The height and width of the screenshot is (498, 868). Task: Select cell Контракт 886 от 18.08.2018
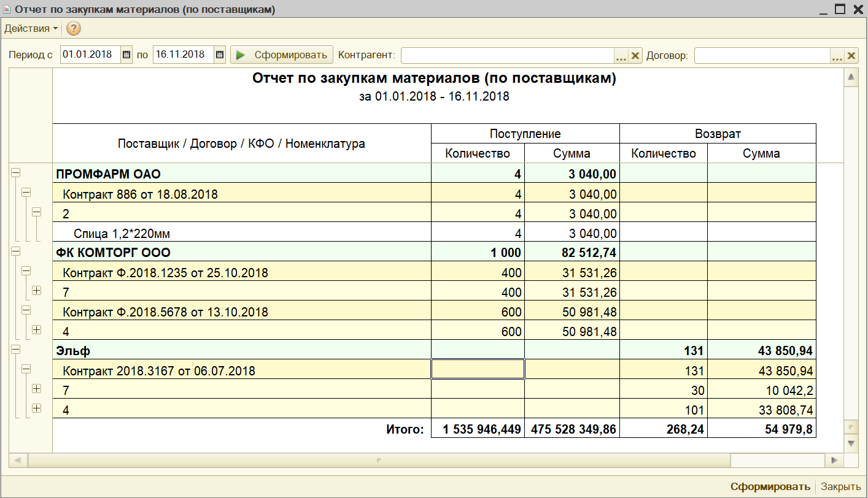click(x=242, y=194)
